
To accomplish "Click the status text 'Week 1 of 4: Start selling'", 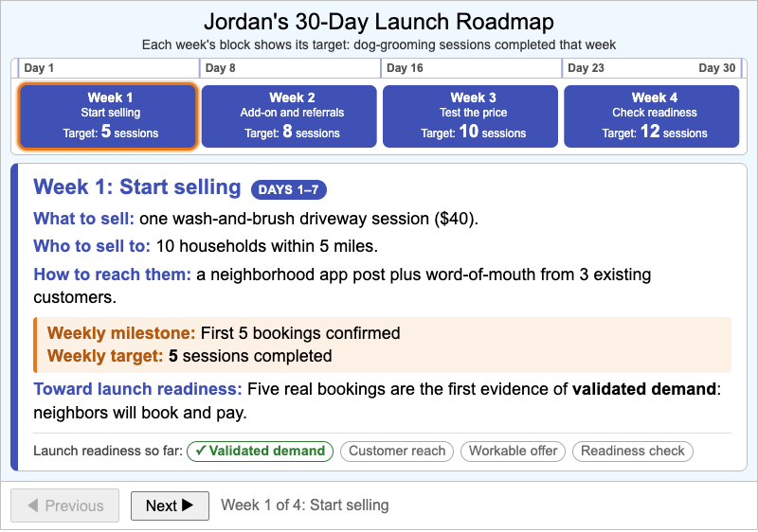I will pos(305,505).
